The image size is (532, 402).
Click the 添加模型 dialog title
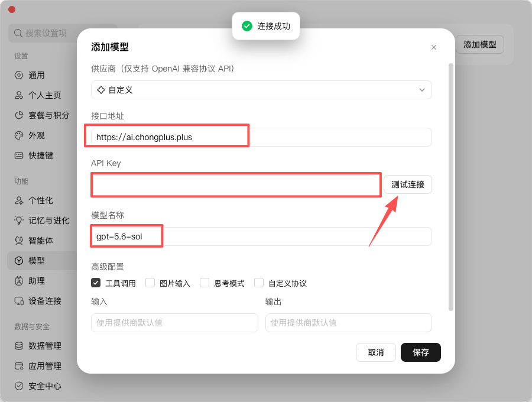click(x=109, y=47)
